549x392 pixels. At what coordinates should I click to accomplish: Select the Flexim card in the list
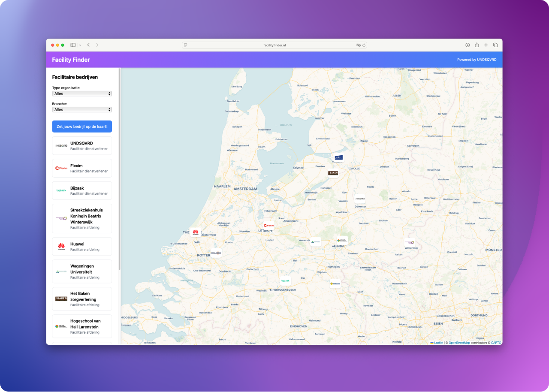click(82, 168)
